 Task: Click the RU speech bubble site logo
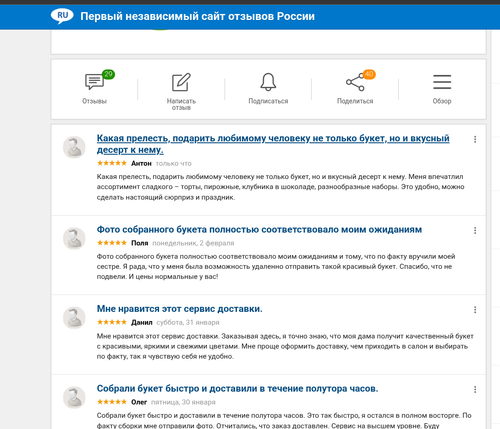point(62,16)
